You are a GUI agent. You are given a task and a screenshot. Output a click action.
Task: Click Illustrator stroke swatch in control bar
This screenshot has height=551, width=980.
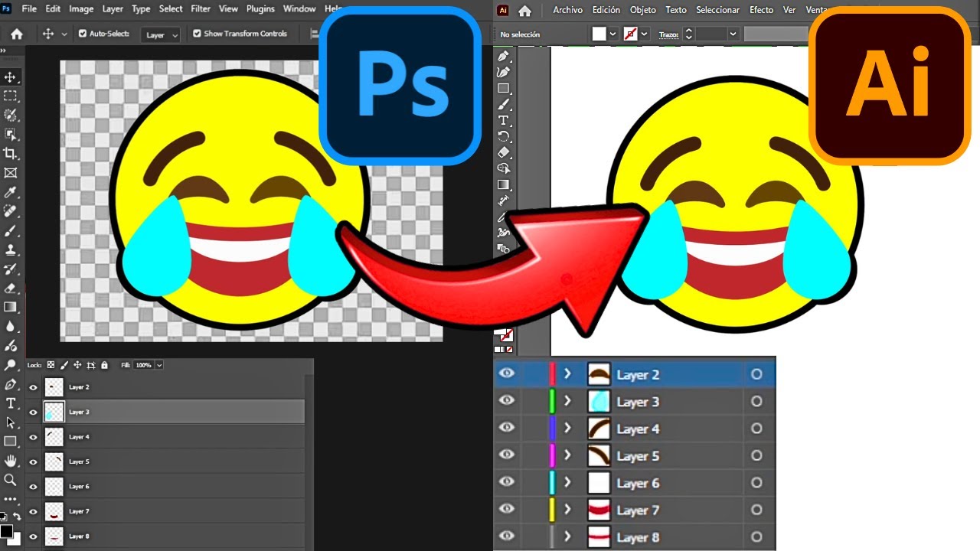click(x=632, y=34)
